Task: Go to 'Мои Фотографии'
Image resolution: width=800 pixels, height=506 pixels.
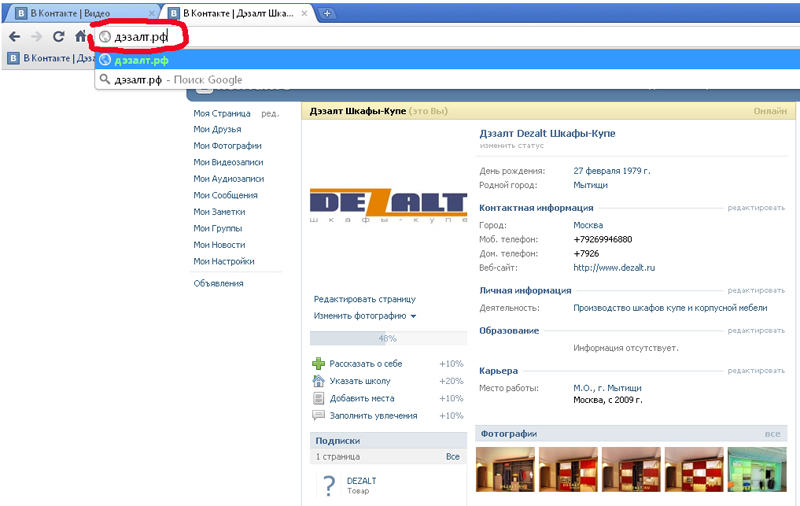Action: [x=228, y=146]
